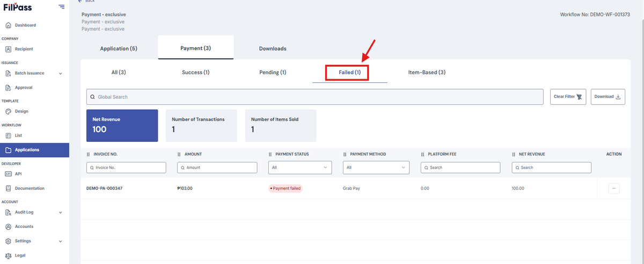Click the API icon under Developer
The image size is (644, 264).
8,174
